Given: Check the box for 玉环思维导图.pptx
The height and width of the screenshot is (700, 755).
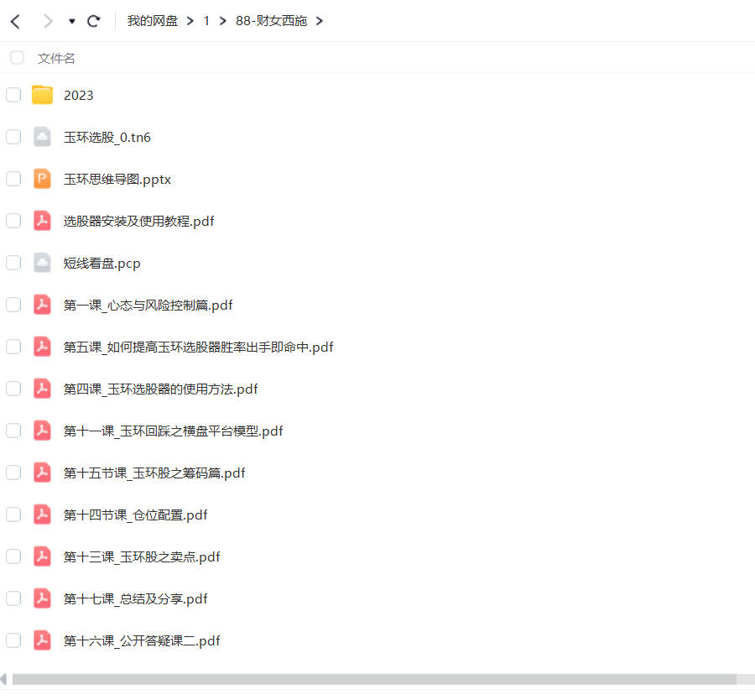Looking at the screenshot, I should (x=13, y=179).
